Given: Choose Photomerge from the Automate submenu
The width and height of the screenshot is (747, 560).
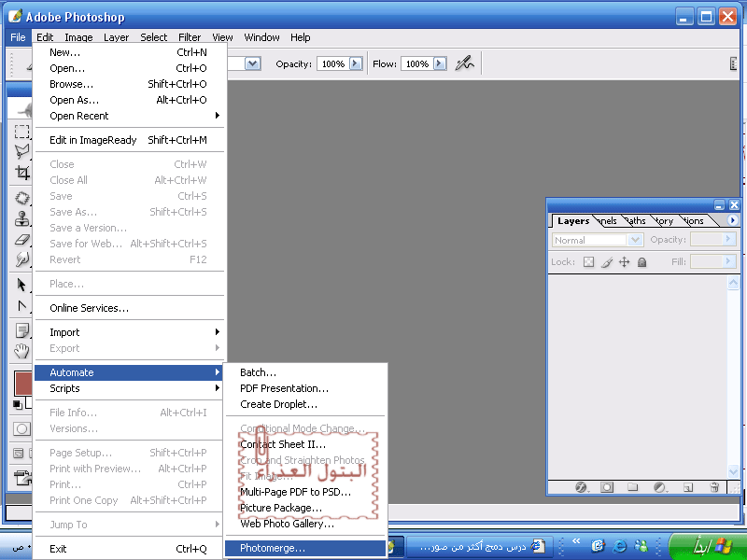Looking at the screenshot, I should 273,548.
